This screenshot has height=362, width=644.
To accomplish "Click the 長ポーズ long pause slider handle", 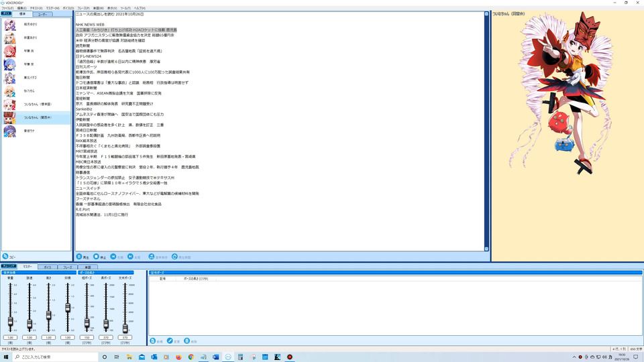I will click(106, 324).
